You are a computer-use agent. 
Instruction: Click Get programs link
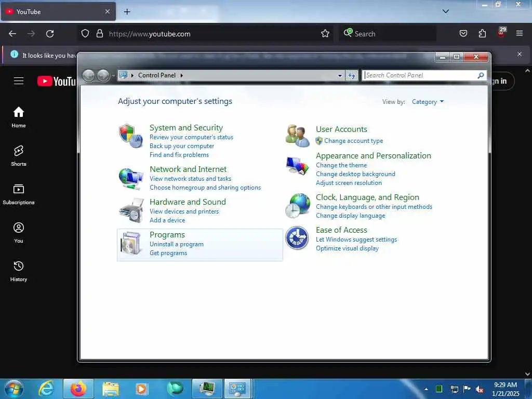click(x=168, y=253)
